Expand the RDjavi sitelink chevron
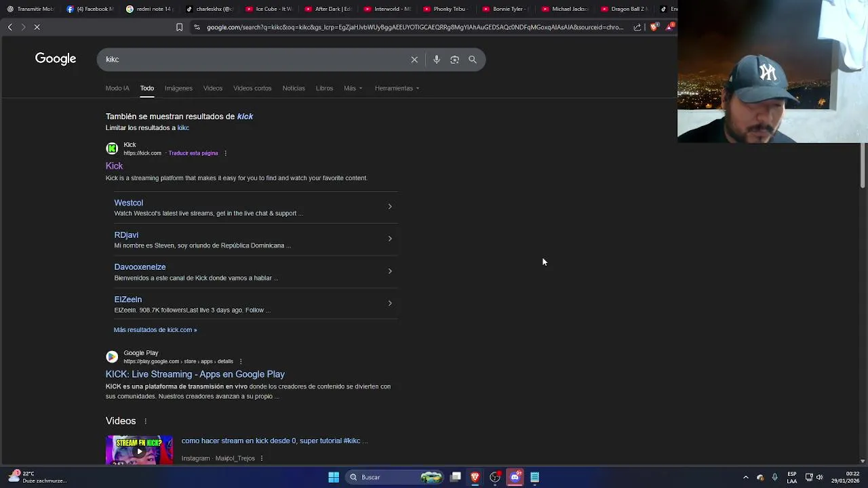Viewport: 868px width, 488px height. 390,239
